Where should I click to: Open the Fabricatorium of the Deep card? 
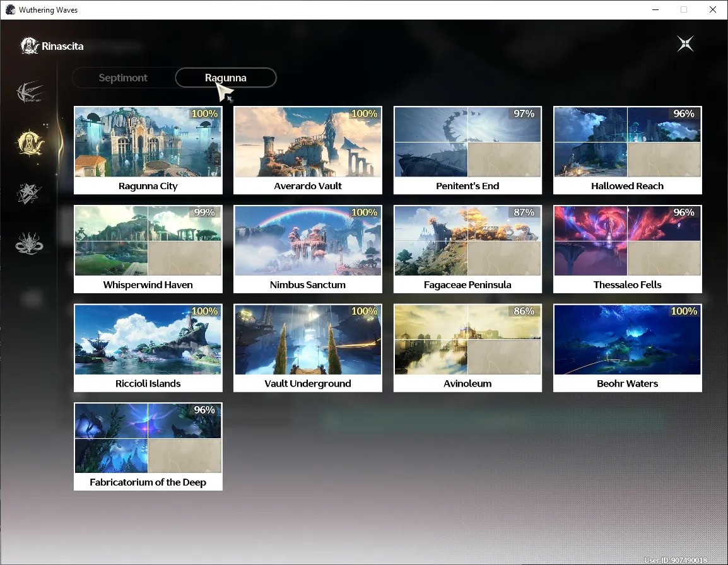click(x=148, y=446)
